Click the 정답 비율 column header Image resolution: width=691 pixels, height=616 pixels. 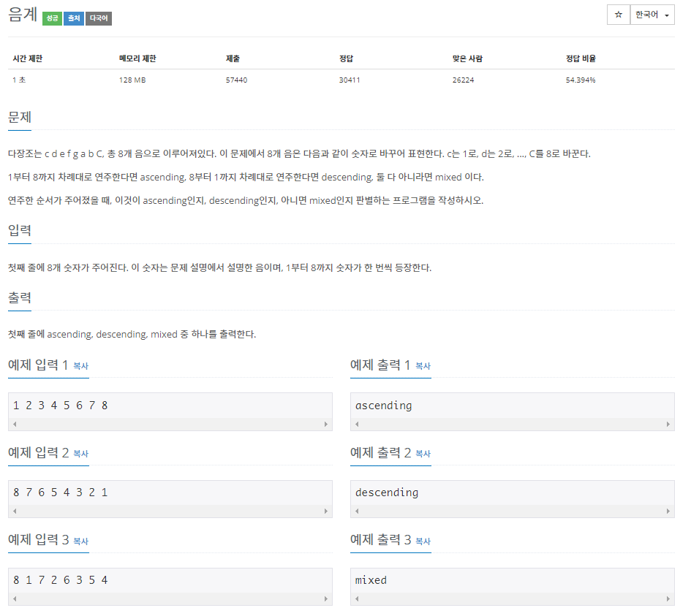pos(581,58)
